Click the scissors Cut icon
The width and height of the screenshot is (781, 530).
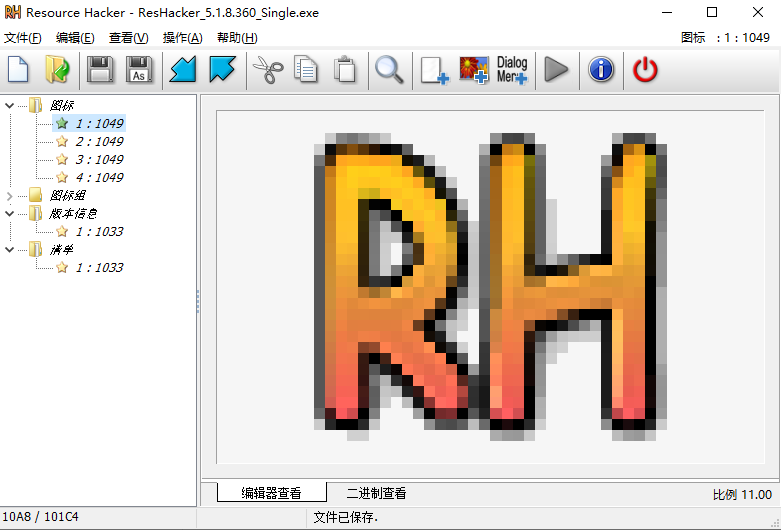267,70
